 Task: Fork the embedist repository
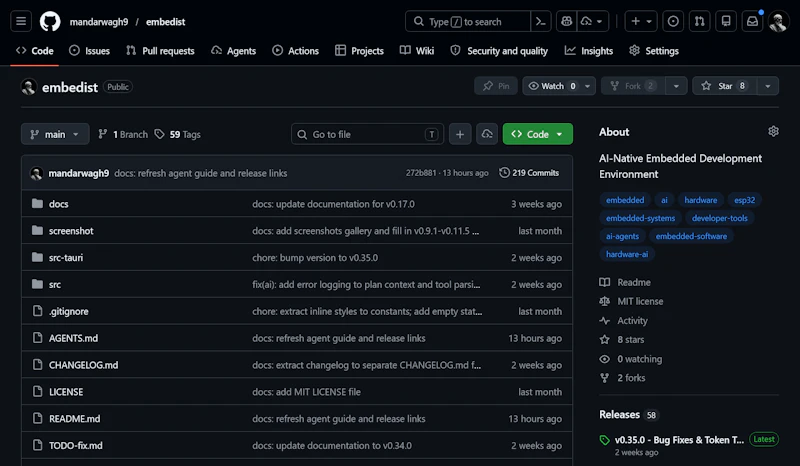pos(633,86)
